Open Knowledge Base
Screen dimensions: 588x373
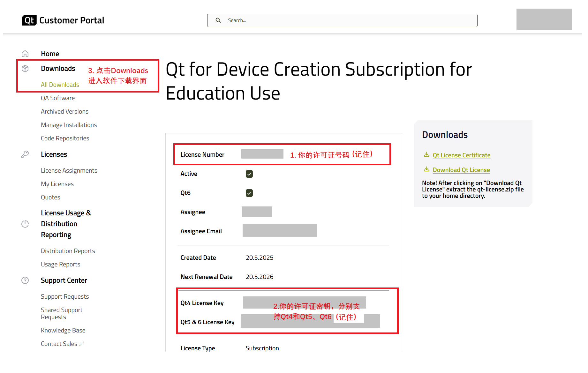[x=63, y=331]
